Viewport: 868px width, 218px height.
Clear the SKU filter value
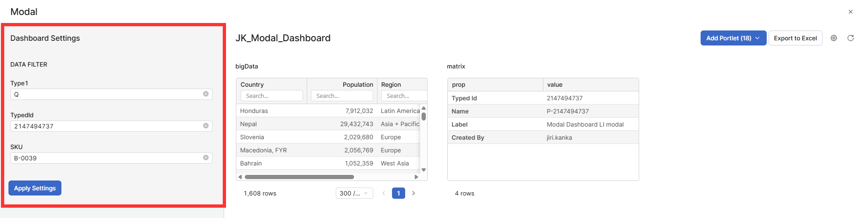[x=205, y=158]
